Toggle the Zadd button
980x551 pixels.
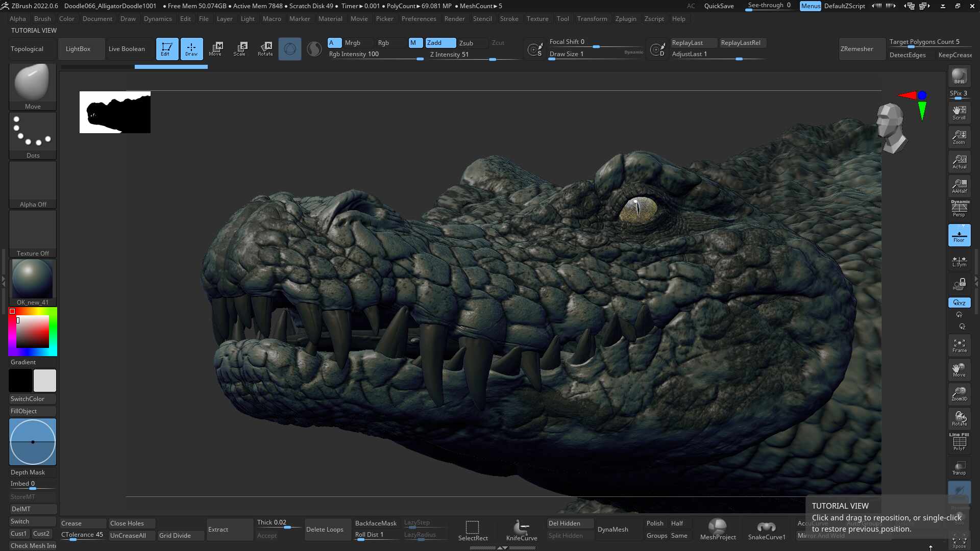coord(440,43)
